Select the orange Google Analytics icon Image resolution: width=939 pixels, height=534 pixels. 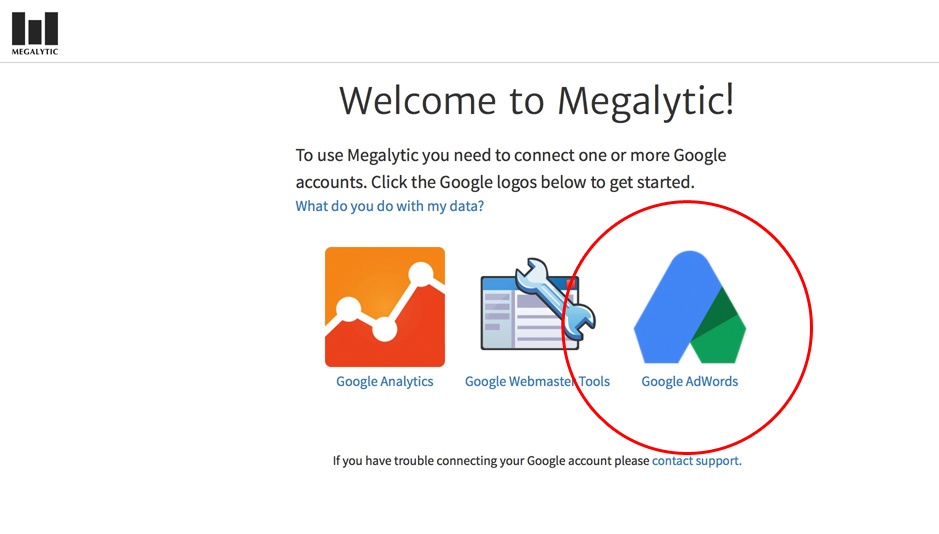(x=384, y=306)
